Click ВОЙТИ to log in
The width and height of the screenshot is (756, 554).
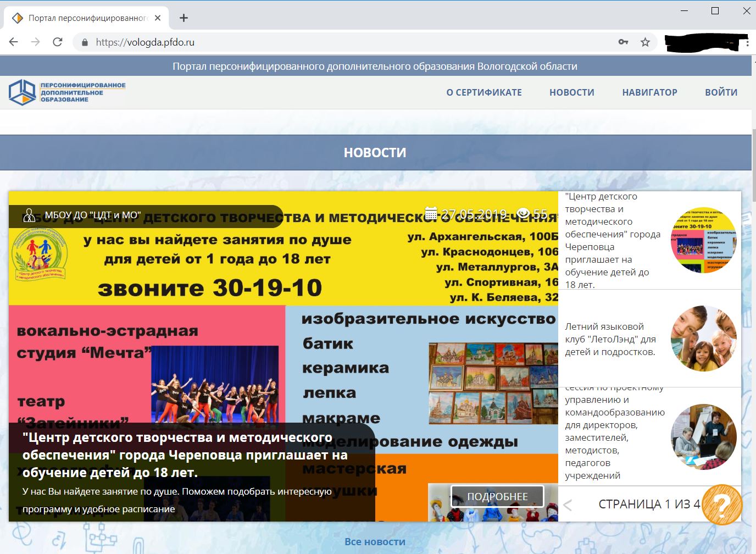click(721, 92)
